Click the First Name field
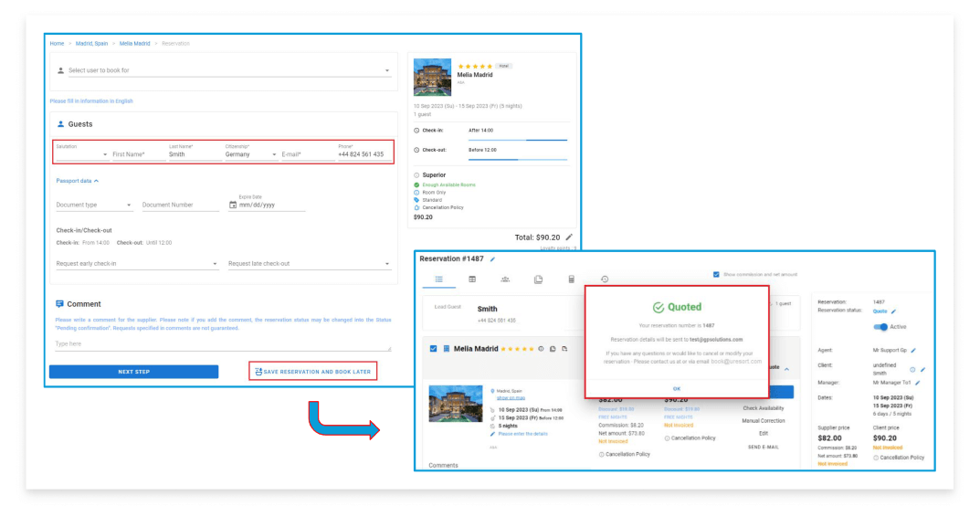Image resolution: width=980 pixels, height=506 pixels. (x=139, y=153)
